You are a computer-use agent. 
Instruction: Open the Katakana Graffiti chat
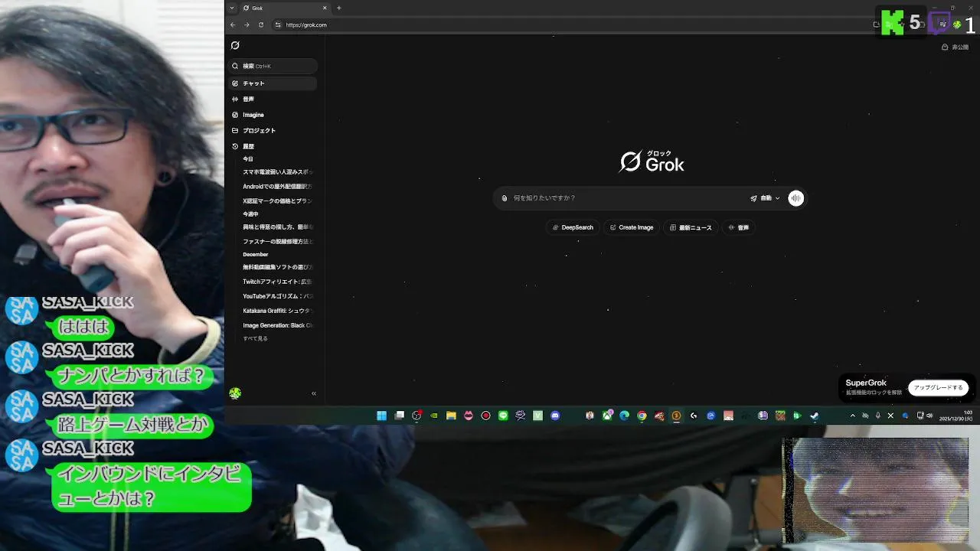(x=277, y=311)
